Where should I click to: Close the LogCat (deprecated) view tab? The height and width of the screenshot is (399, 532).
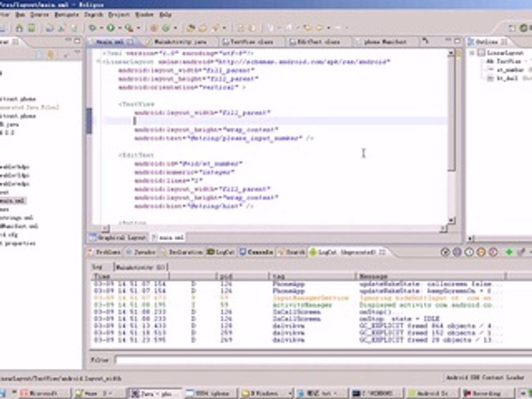coord(383,252)
